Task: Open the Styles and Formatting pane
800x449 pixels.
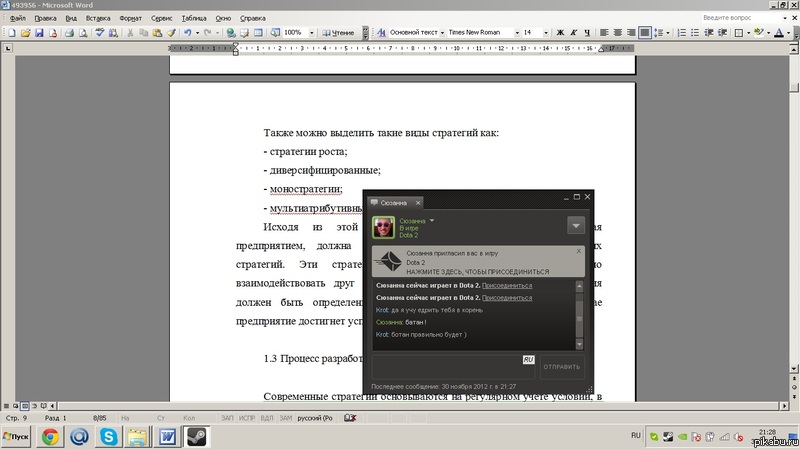Action: pos(381,33)
